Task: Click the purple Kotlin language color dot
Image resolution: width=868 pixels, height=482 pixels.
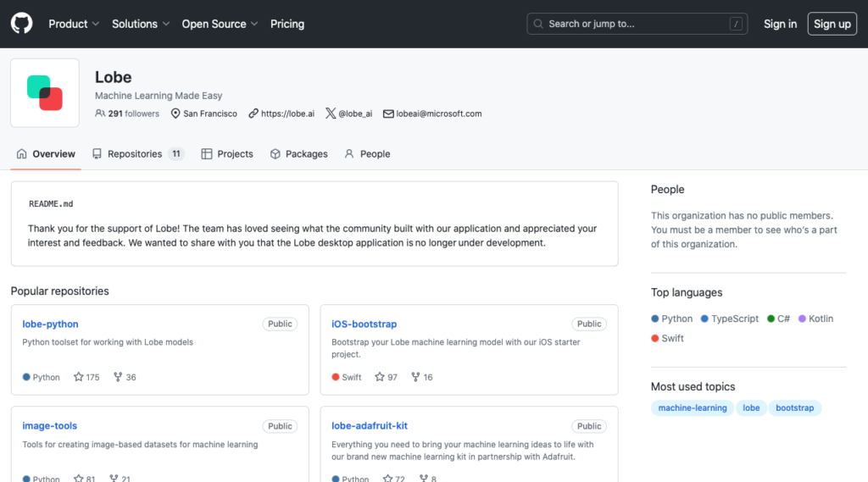Action: click(x=802, y=319)
